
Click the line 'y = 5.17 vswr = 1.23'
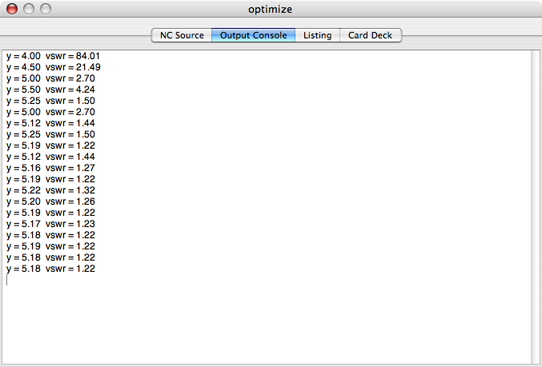click(x=50, y=224)
